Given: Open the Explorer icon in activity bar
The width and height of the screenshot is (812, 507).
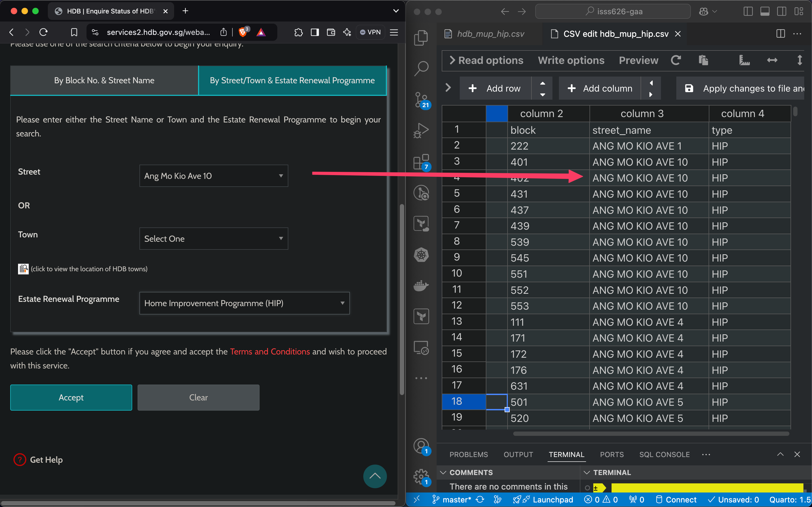Looking at the screenshot, I should [421, 38].
